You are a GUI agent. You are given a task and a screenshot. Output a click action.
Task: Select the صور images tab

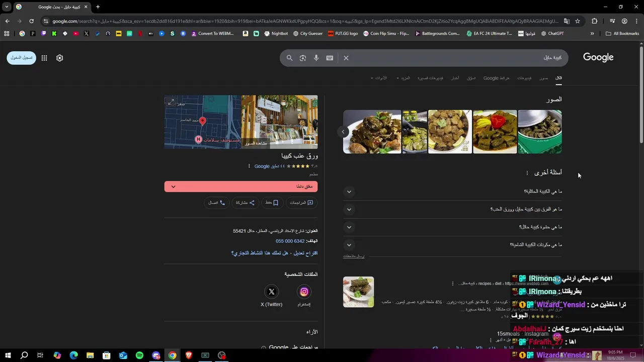tap(543, 78)
